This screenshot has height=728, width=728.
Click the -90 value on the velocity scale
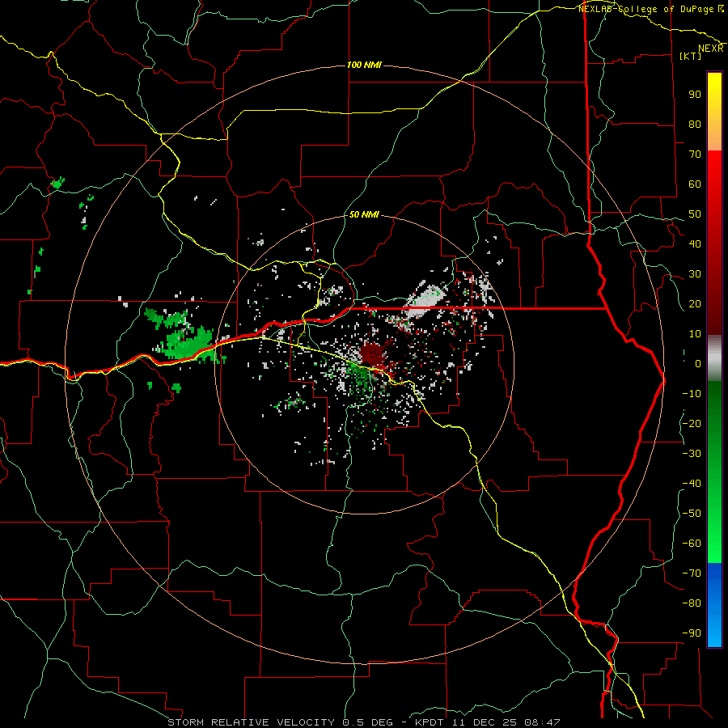692,633
